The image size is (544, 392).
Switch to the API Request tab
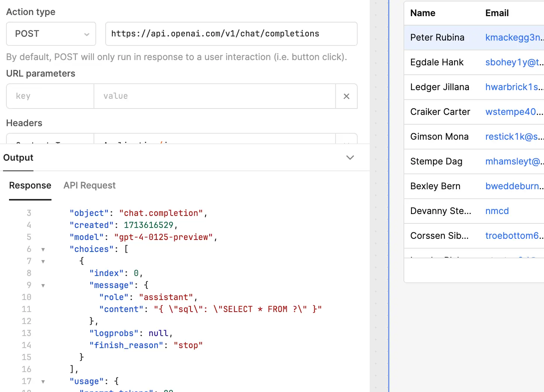tap(89, 185)
